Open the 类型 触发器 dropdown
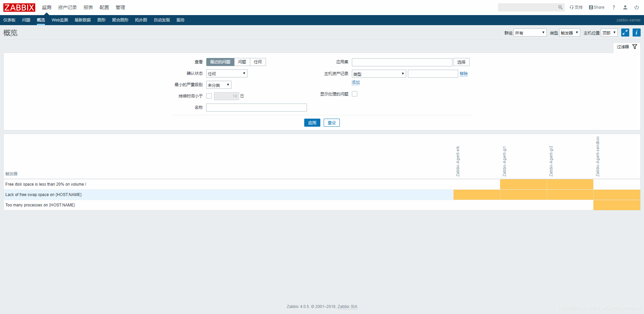 pyautogui.click(x=570, y=33)
